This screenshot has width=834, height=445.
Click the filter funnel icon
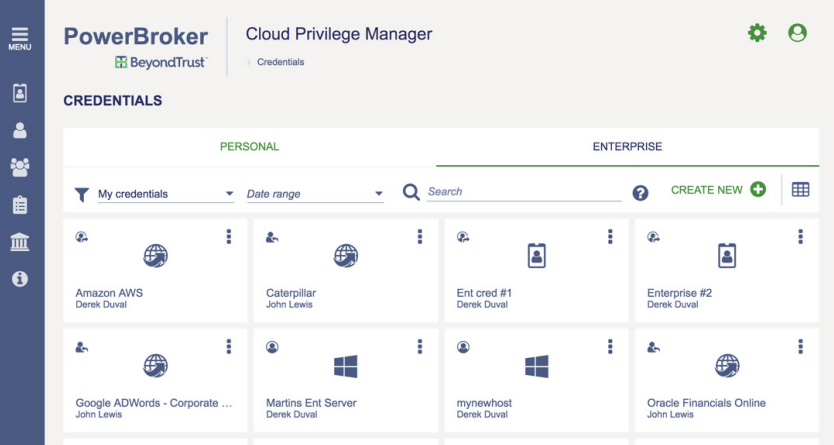pyautogui.click(x=81, y=195)
